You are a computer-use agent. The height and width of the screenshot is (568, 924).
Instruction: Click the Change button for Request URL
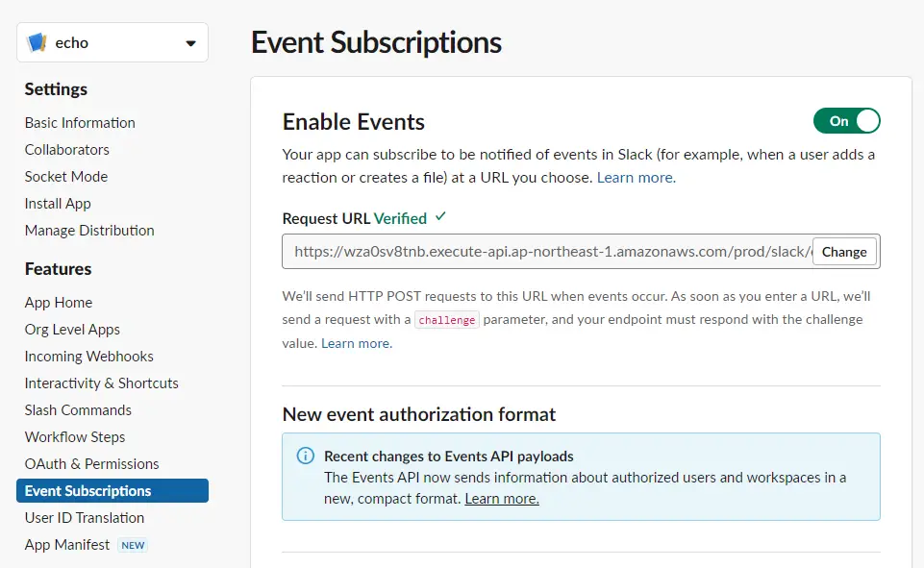844,252
